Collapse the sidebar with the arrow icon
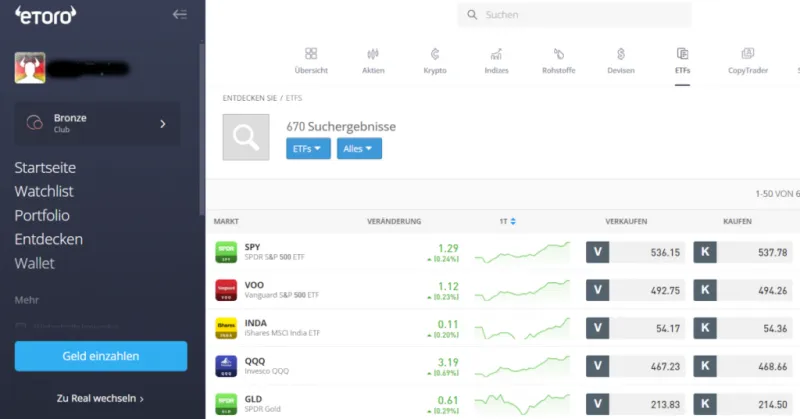 point(180,14)
